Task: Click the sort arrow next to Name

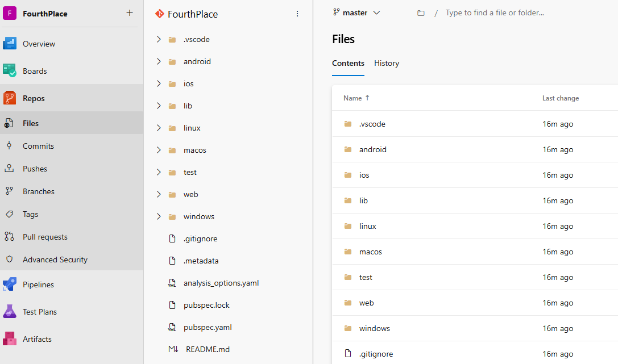Action: [x=367, y=98]
